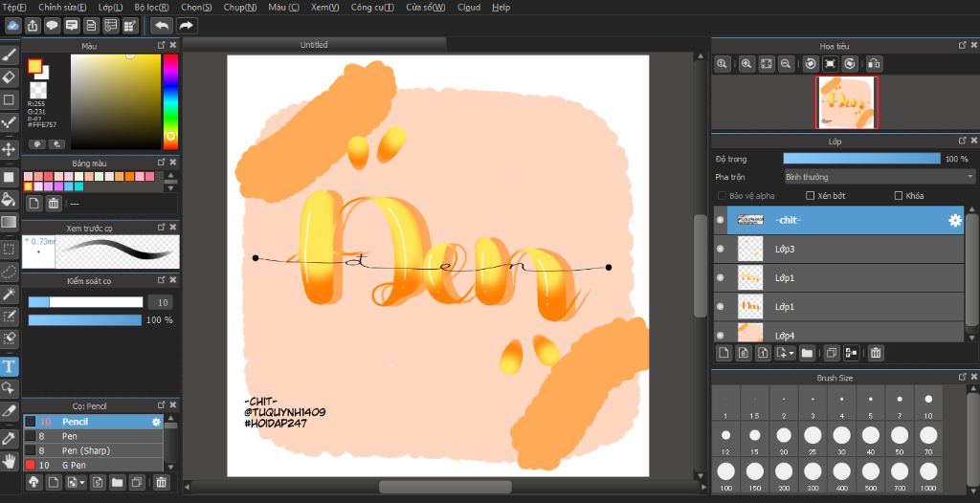Viewport: 980px width, 503px height.
Task: Hide the Lớp3 layer
Action: (x=720, y=249)
